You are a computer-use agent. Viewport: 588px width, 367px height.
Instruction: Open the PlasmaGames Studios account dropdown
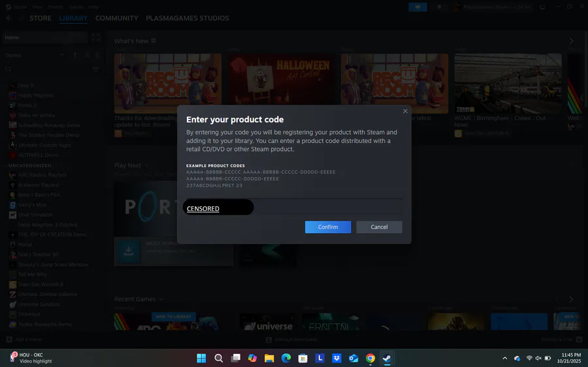click(493, 7)
